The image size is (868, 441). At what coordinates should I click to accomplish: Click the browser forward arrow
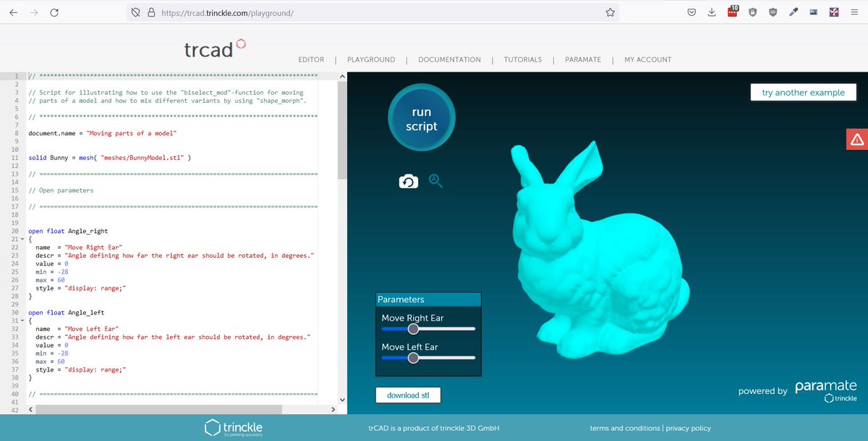pos(34,12)
